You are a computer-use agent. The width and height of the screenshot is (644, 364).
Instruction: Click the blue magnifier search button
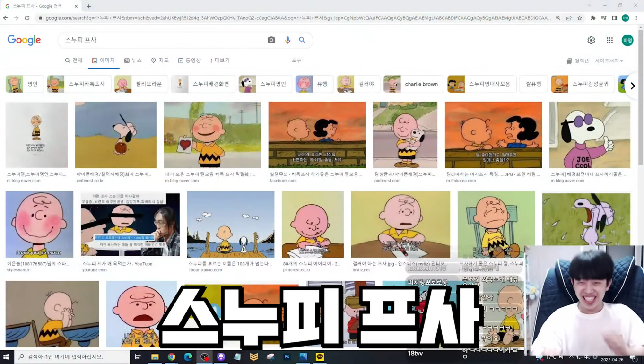coord(302,40)
